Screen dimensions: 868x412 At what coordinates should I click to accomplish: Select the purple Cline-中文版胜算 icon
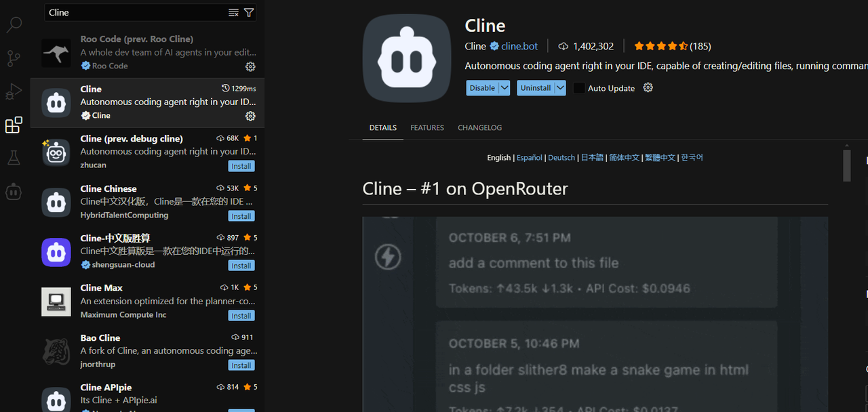(x=56, y=252)
